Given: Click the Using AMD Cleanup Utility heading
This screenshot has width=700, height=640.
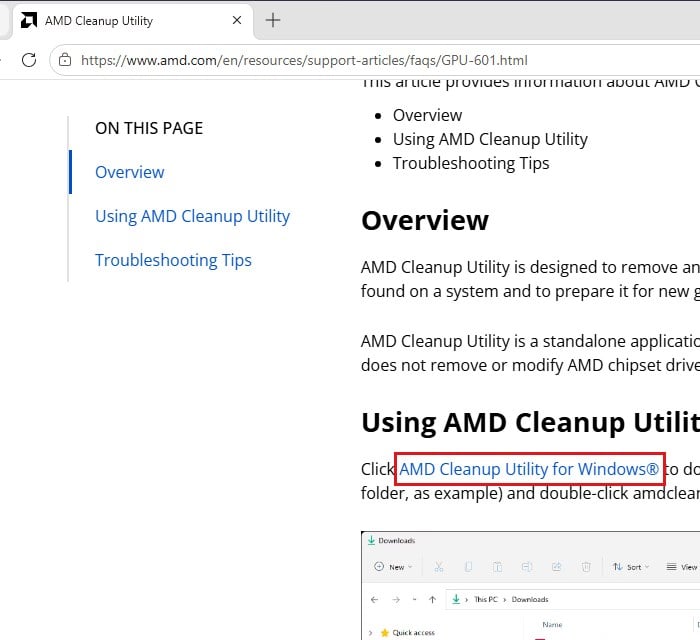Looking at the screenshot, I should [530, 423].
